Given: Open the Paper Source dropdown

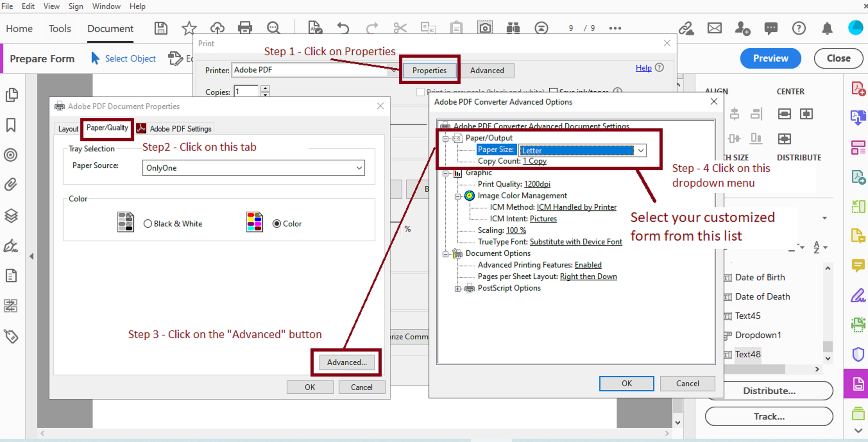Looking at the screenshot, I should point(253,168).
